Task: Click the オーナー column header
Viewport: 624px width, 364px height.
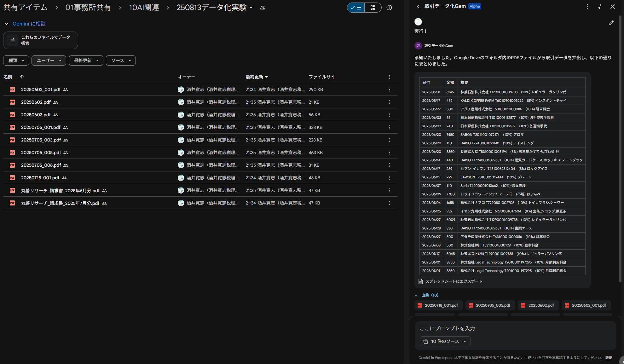Action: pyautogui.click(x=187, y=77)
